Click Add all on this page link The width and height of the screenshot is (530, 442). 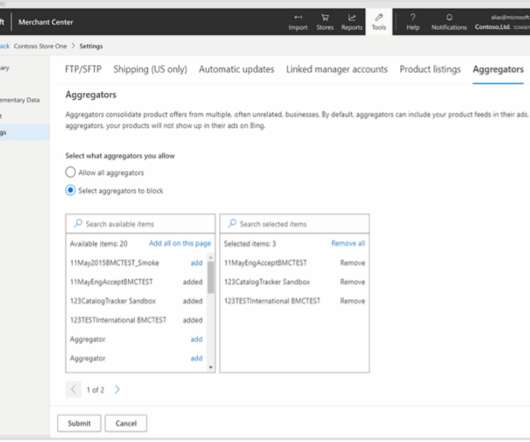[180, 243]
